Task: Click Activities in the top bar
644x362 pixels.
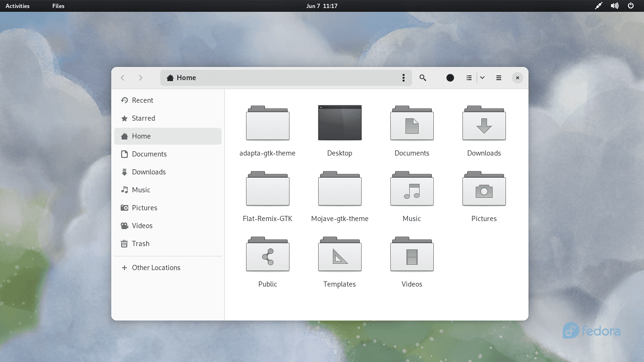Action: [x=17, y=6]
